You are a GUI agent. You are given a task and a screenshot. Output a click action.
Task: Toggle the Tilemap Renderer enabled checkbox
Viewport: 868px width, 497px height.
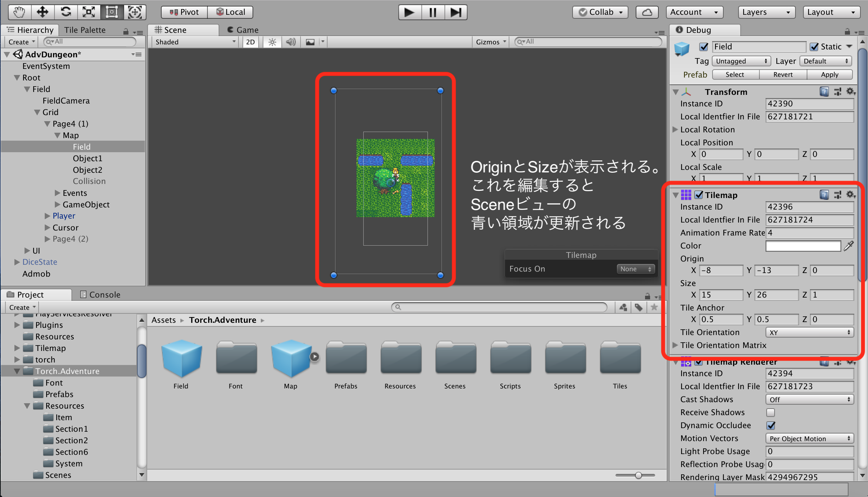pyautogui.click(x=699, y=362)
